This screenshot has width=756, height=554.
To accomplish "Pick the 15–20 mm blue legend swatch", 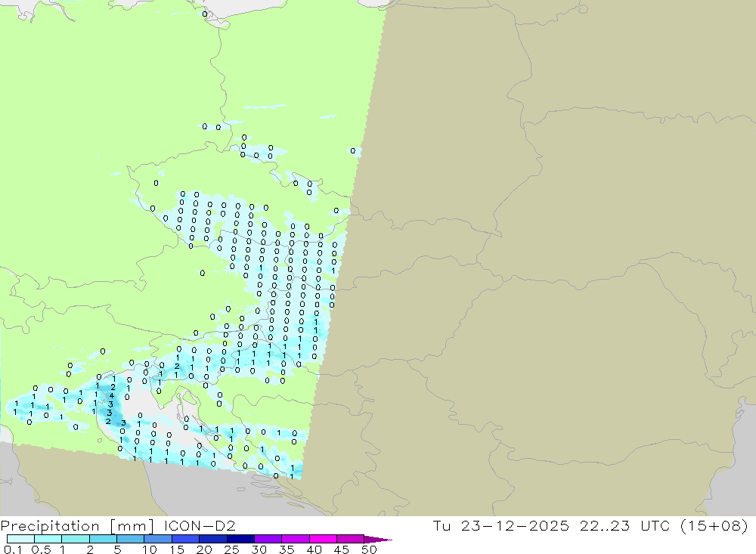I will pyautogui.click(x=185, y=539).
